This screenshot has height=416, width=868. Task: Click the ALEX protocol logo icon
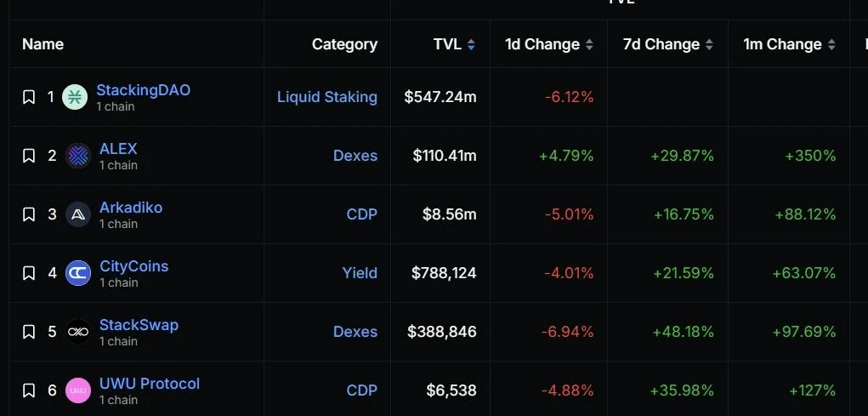78,156
